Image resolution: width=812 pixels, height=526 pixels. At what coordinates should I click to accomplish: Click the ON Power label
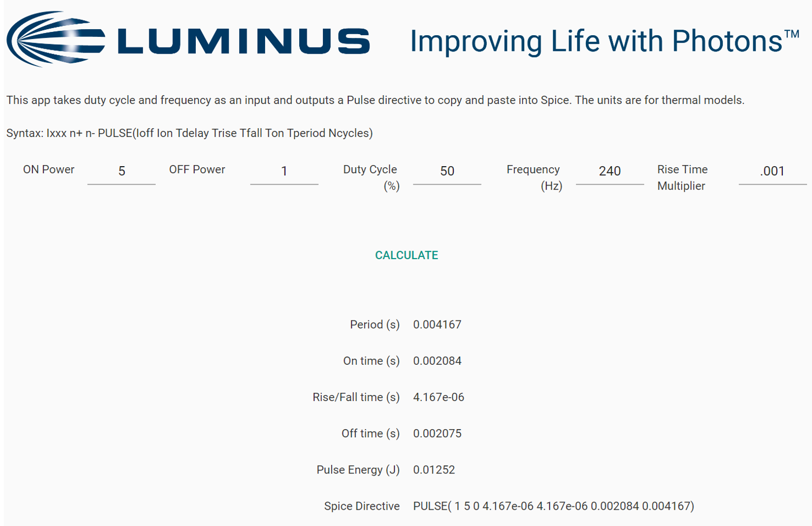pos(49,169)
